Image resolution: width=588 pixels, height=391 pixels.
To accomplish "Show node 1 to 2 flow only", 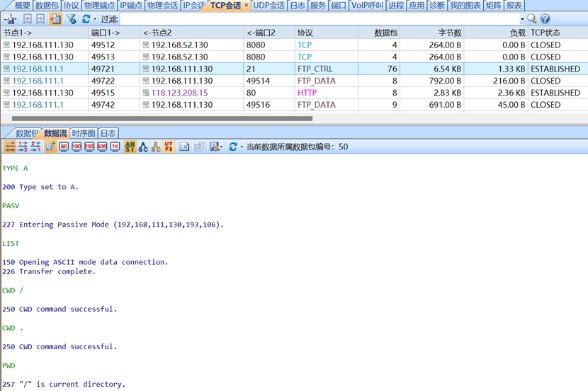I will click(23, 147).
